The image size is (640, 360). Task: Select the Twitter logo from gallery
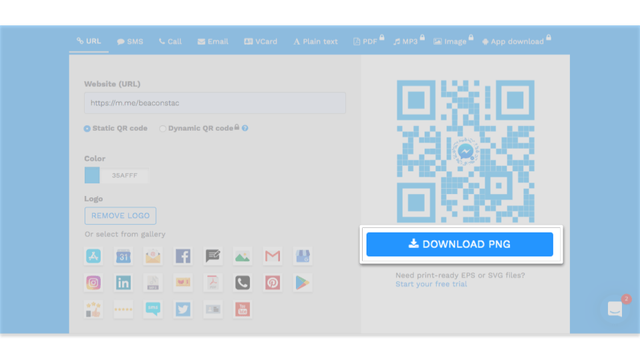click(x=183, y=309)
